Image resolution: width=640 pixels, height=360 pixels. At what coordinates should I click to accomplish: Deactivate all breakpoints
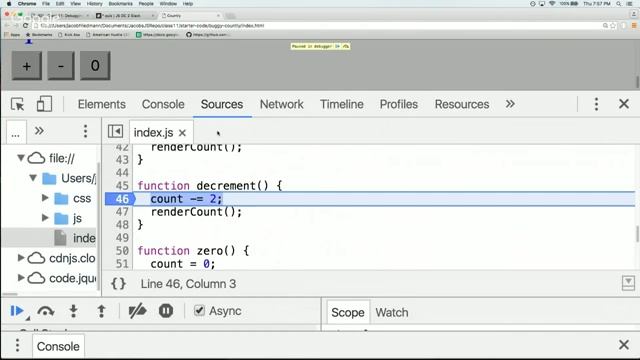click(137, 311)
